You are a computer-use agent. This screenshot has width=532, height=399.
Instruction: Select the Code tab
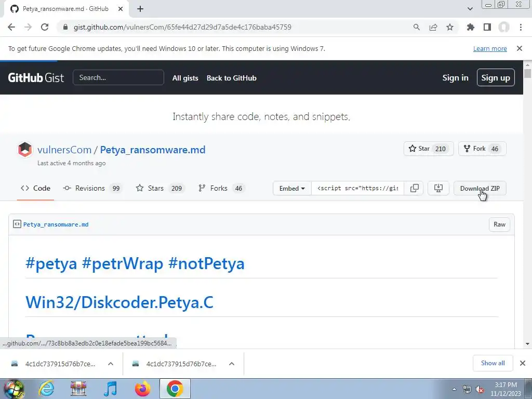[36, 188]
